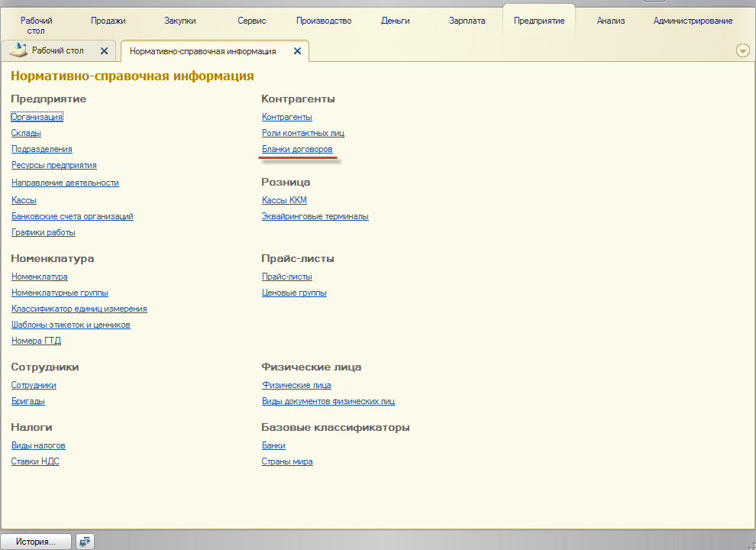Open the Деньги section

396,21
